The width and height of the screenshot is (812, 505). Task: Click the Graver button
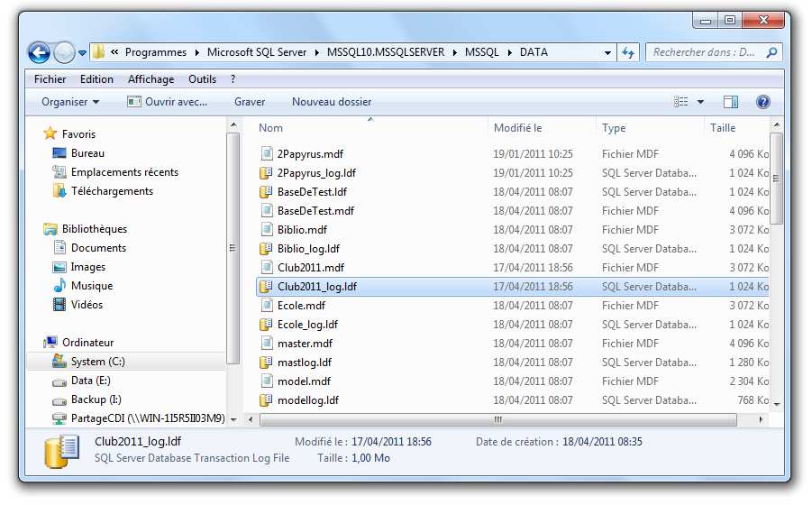coord(250,102)
